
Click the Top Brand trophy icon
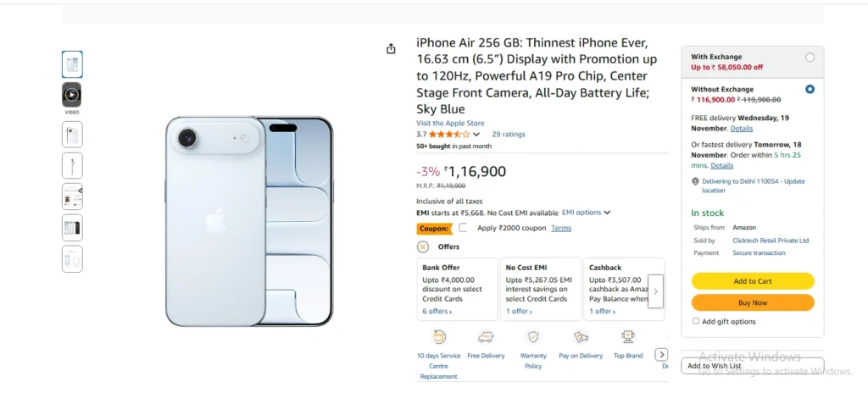(628, 337)
